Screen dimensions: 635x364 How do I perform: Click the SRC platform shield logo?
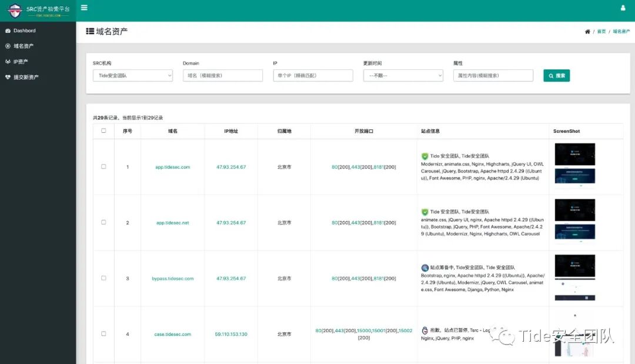pos(15,11)
